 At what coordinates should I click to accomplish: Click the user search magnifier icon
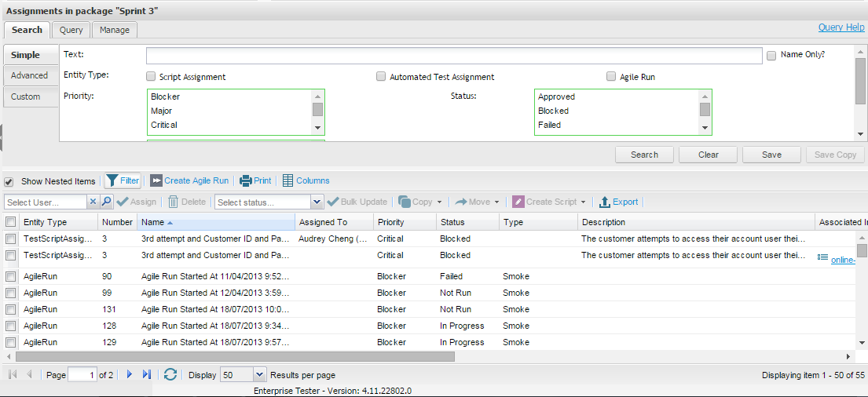(107, 202)
